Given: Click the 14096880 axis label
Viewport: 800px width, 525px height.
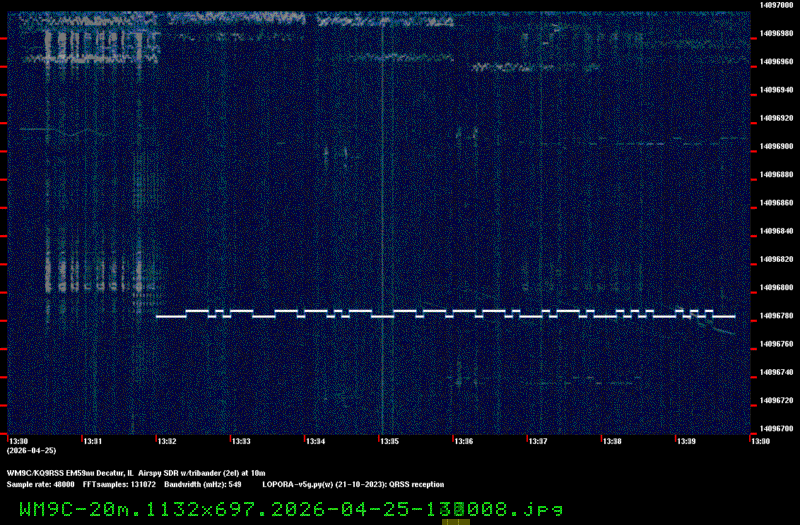Looking at the screenshot, I should tap(776, 174).
